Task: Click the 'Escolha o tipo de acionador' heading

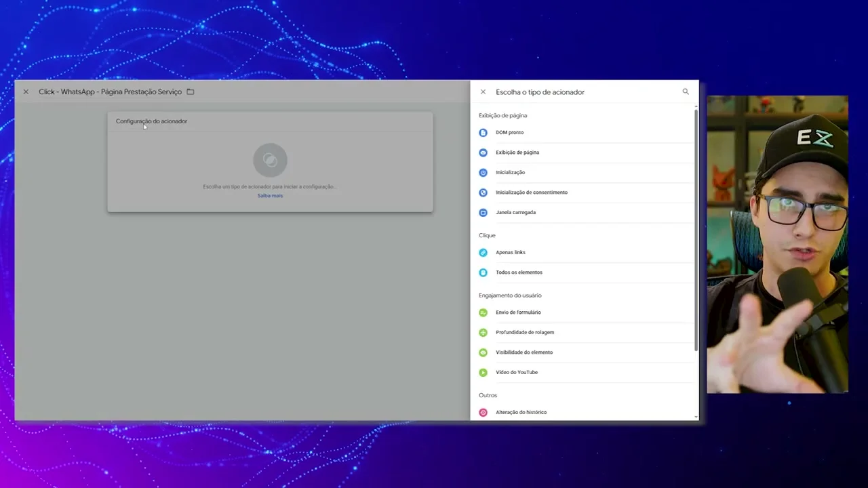Action: pos(540,92)
